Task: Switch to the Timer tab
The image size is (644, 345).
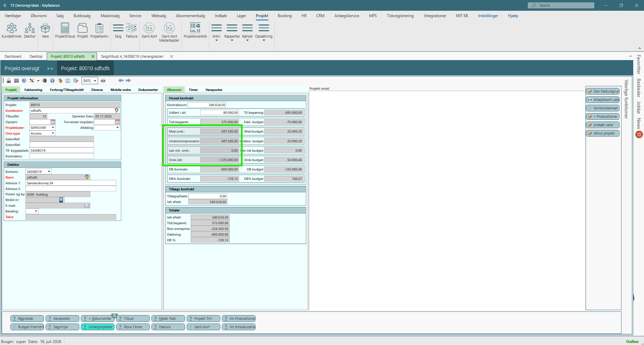Action: [193, 90]
